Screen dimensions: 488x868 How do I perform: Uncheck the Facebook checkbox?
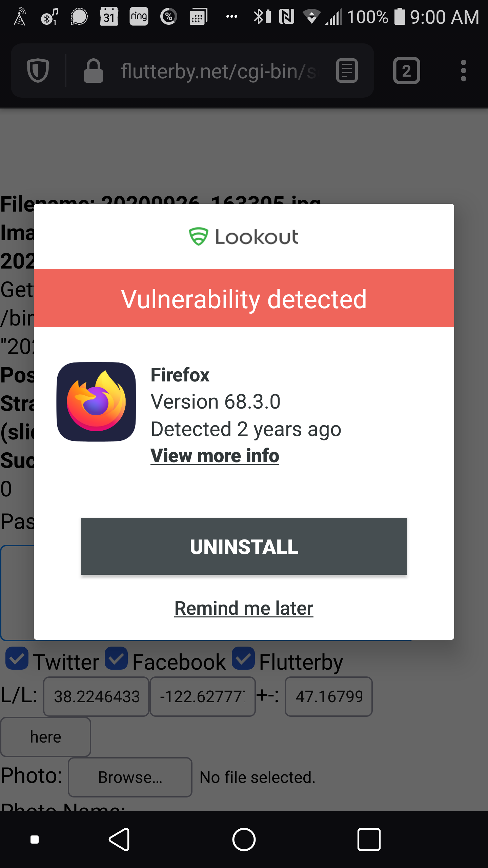116,658
